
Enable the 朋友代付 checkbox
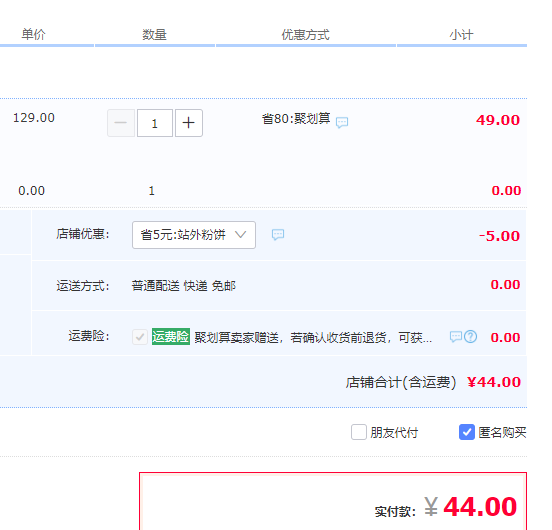point(359,432)
